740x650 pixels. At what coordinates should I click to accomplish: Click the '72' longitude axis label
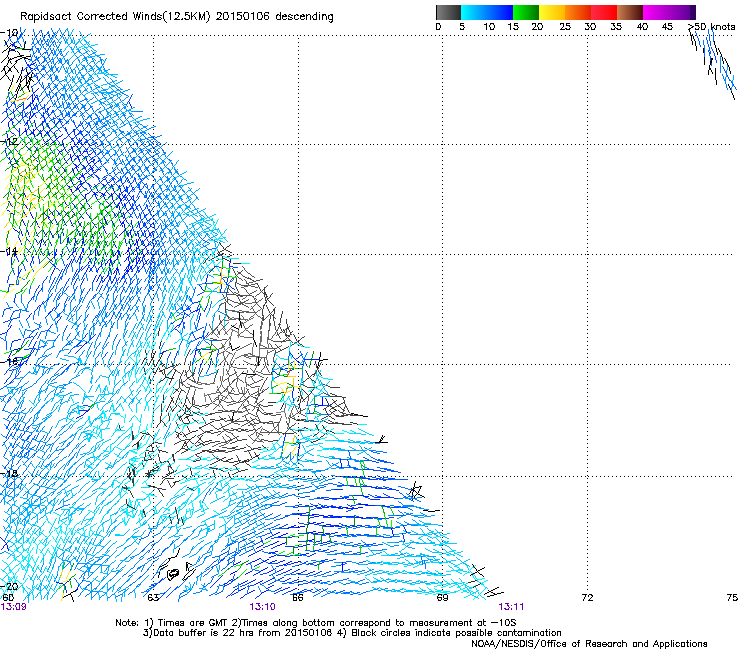coord(587,598)
